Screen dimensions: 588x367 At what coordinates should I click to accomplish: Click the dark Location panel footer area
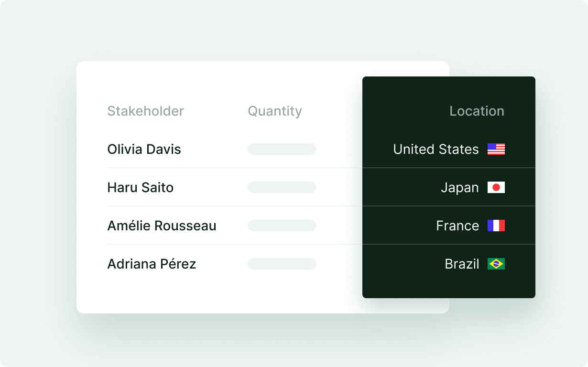pos(448,288)
